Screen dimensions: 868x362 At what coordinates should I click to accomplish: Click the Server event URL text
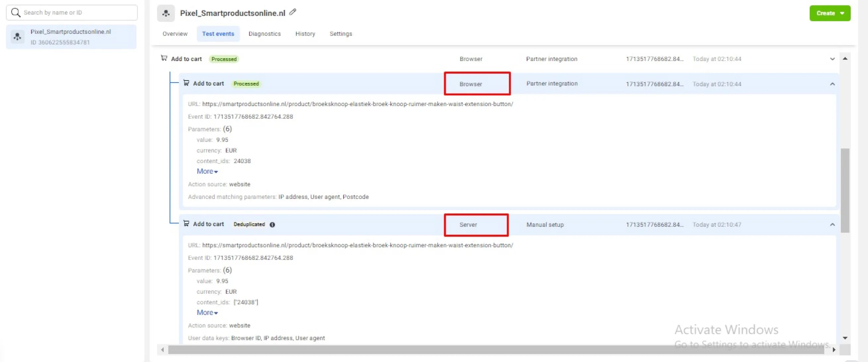357,245
